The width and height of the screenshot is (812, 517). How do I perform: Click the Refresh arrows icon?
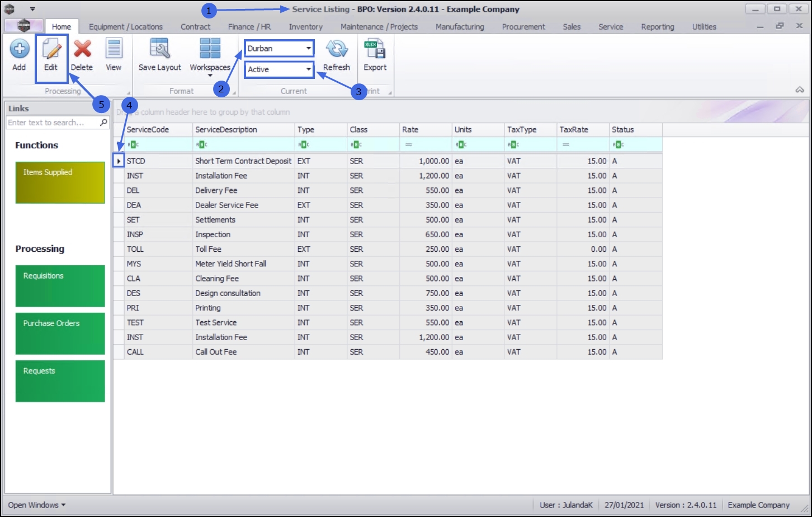(337, 49)
